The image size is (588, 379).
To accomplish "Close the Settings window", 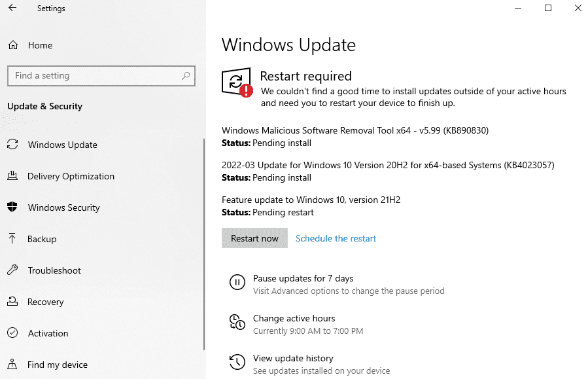I will [578, 8].
